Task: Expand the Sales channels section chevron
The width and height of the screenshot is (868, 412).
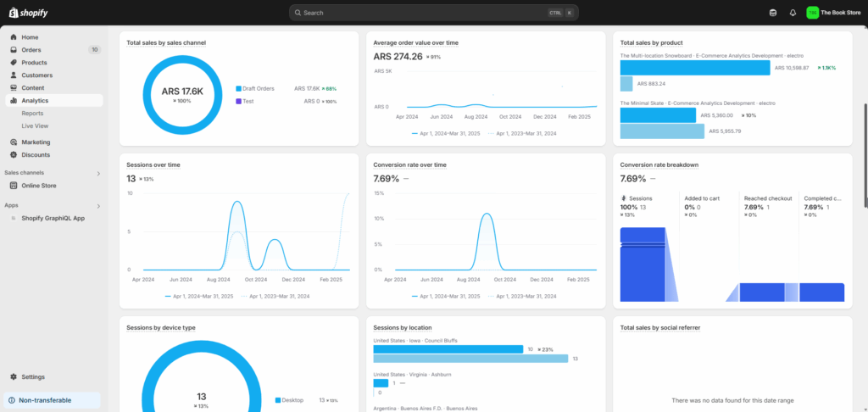Action: click(98, 173)
